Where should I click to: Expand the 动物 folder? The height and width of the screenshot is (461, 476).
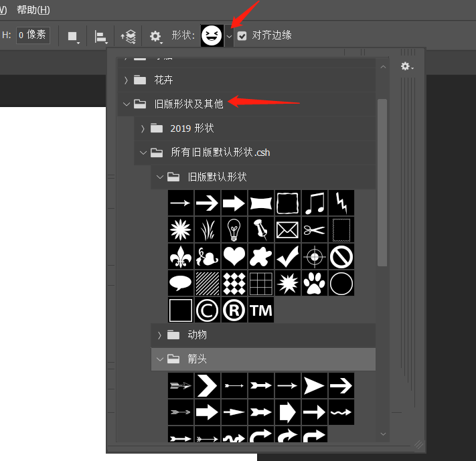(x=159, y=335)
